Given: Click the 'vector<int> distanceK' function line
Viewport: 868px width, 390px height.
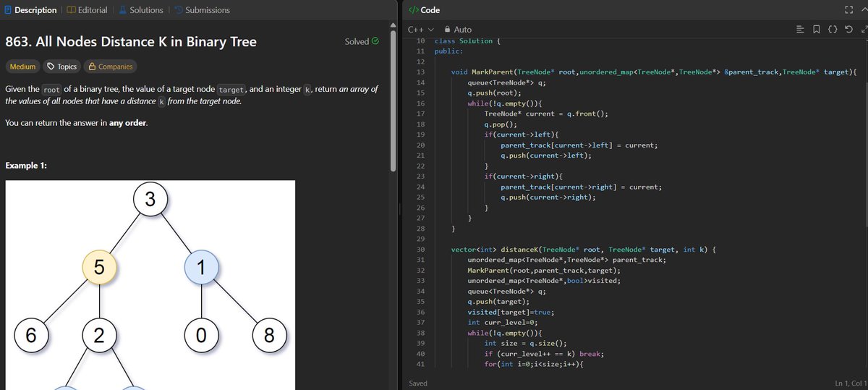Looking at the screenshot, I should pos(583,250).
